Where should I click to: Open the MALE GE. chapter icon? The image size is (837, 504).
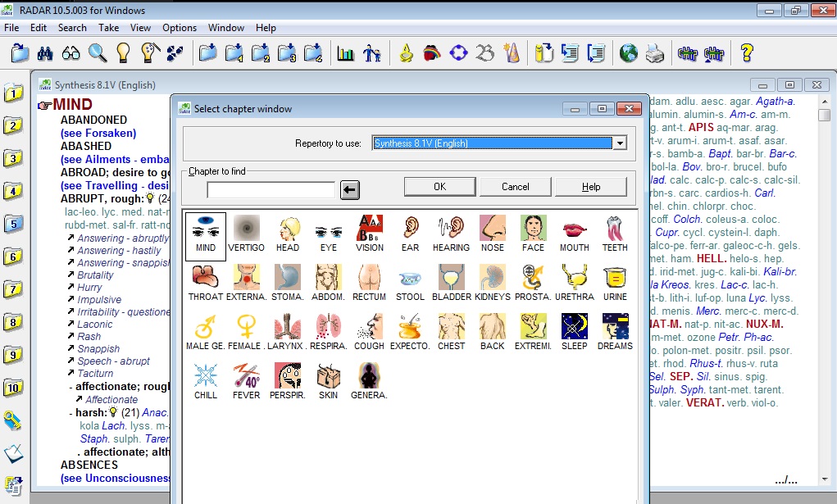206,334
